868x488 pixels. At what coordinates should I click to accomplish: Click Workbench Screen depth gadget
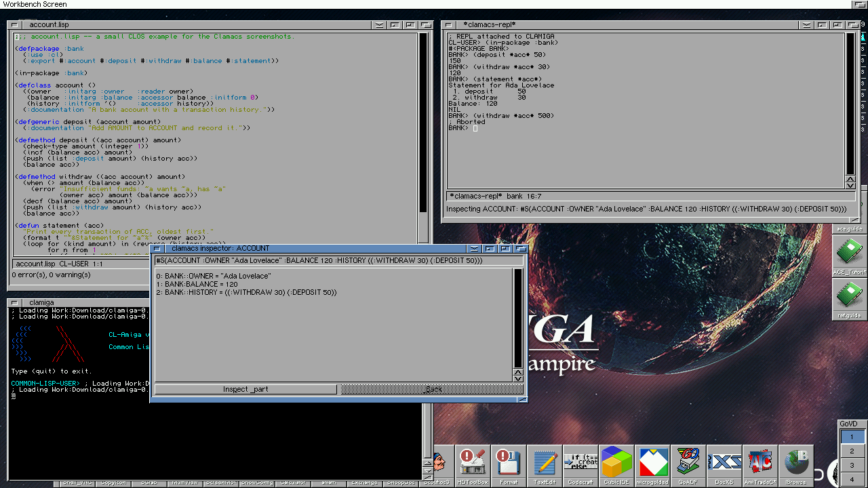861,4
